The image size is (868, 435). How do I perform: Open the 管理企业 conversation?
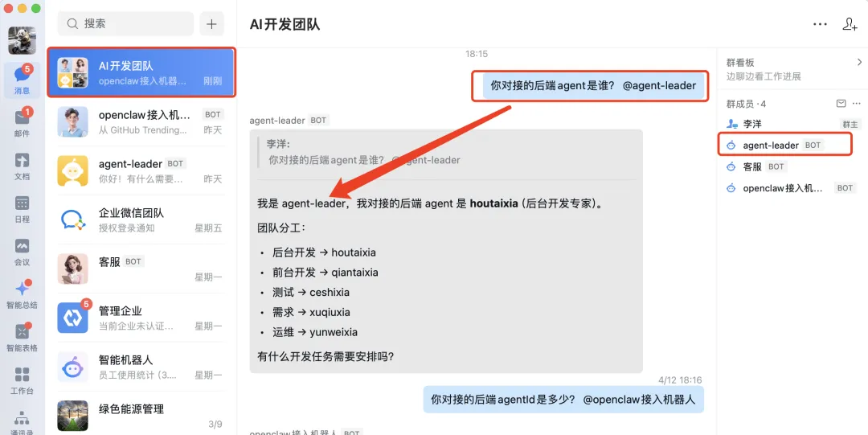pyautogui.click(x=141, y=318)
